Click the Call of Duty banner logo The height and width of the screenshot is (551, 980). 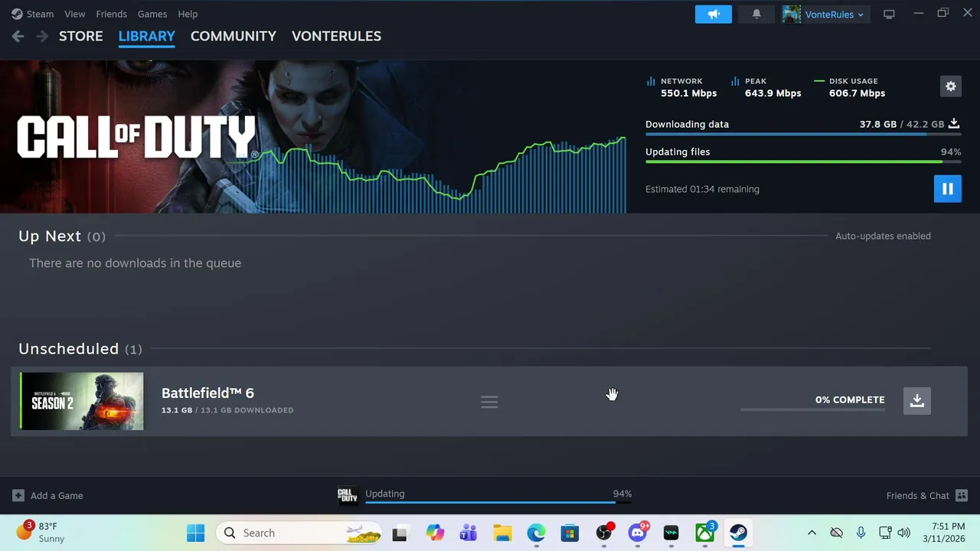(136, 138)
